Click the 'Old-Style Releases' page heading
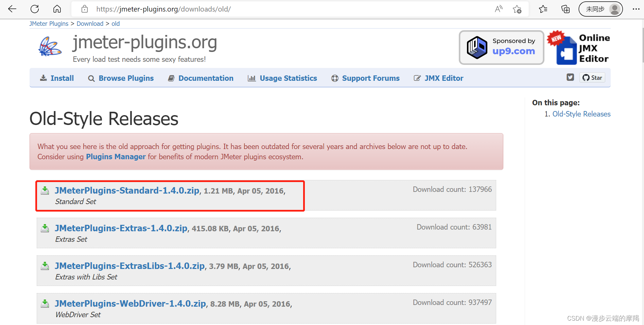This screenshot has height=325, width=644. pos(104,119)
